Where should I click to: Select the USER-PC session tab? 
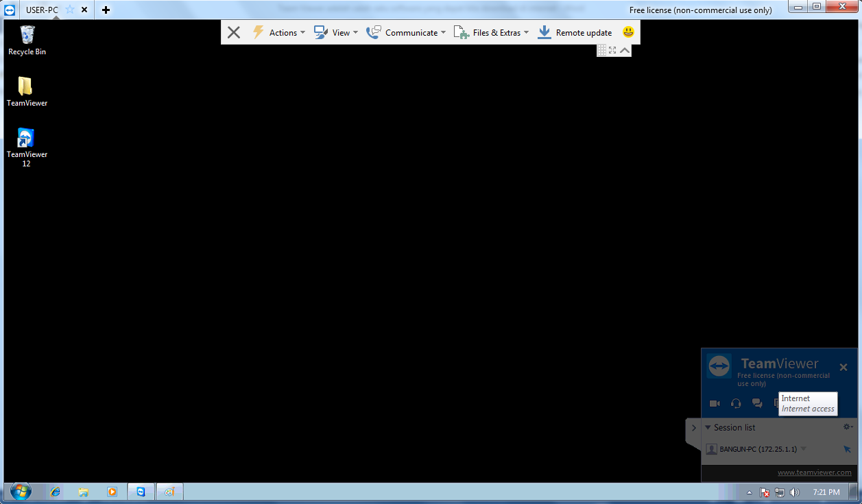42,10
